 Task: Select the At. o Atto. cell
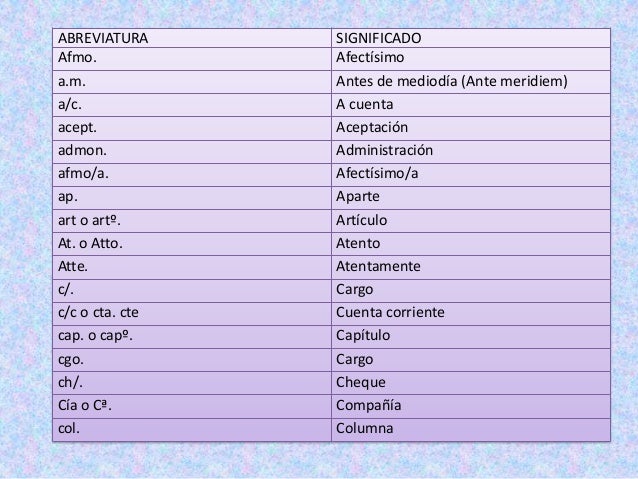point(192,244)
